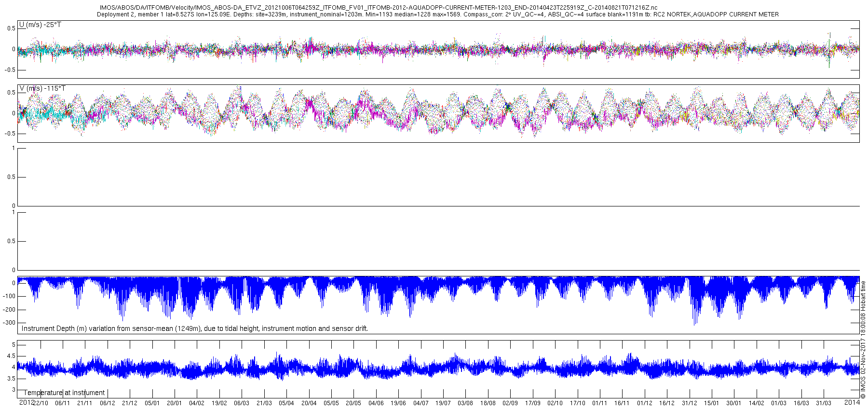Click the 06/12 date tick label
This screenshot has width=868, height=410.
[x=108, y=403]
